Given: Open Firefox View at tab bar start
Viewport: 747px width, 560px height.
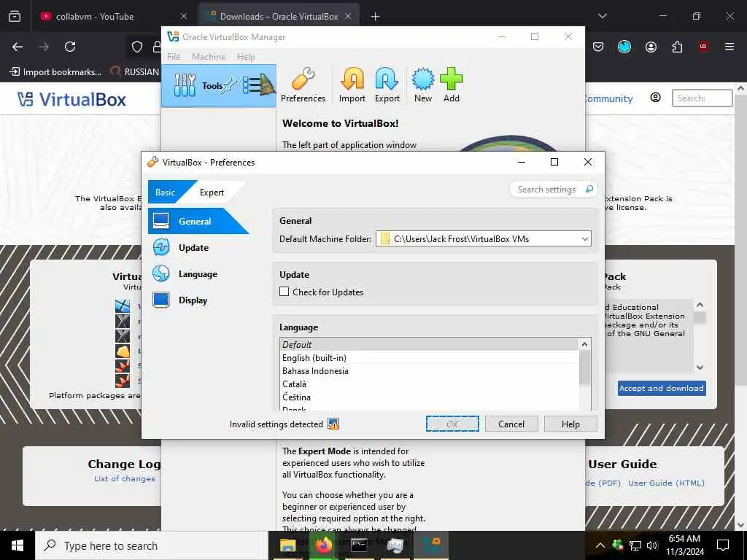Looking at the screenshot, I should tap(15, 16).
